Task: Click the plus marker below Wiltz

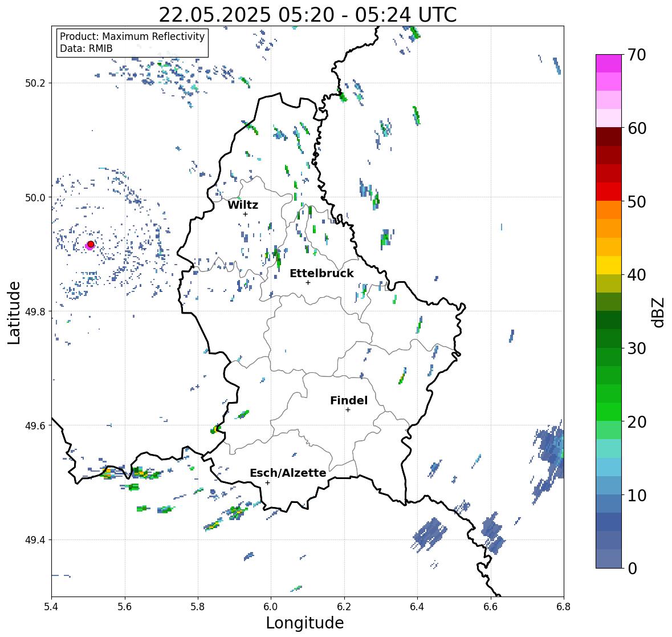Action: click(246, 214)
